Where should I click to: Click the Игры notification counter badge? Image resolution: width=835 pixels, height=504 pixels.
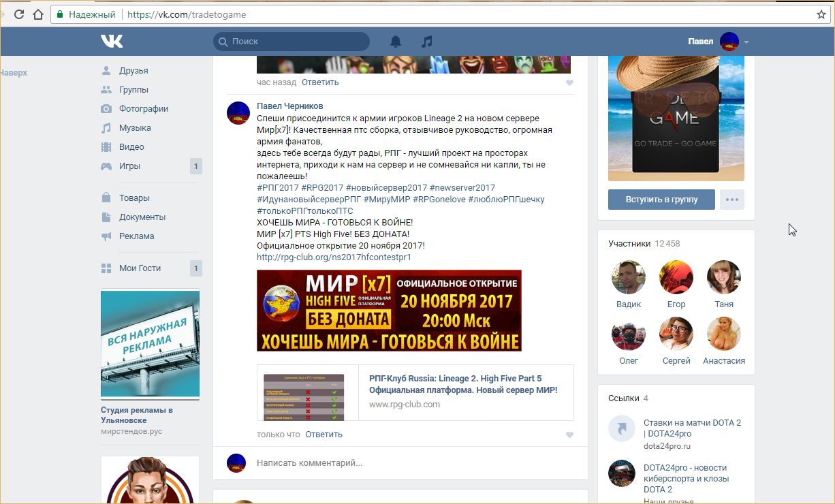(196, 166)
